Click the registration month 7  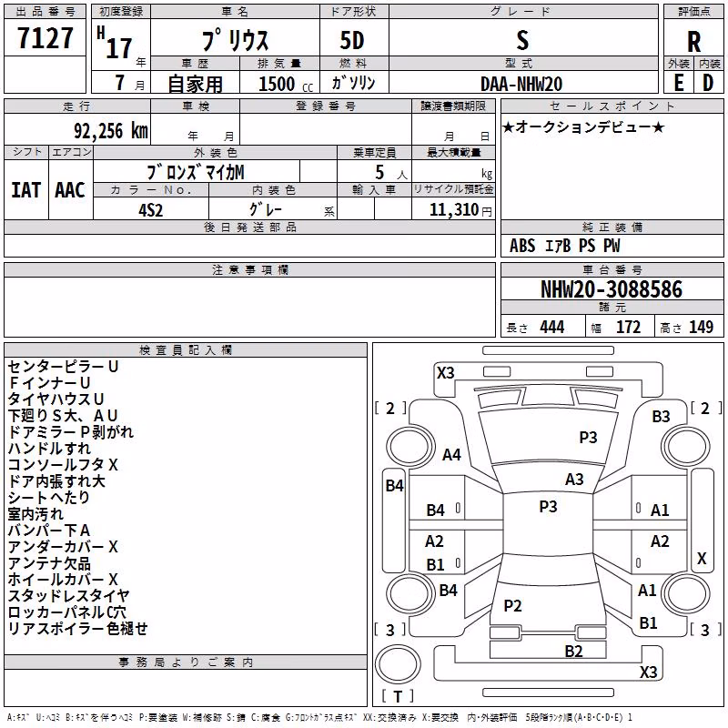[120, 83]
